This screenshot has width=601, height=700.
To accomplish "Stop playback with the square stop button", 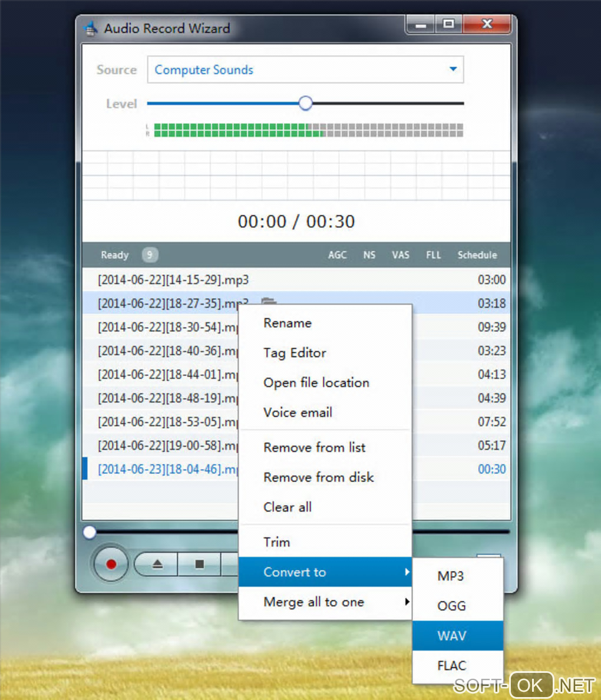I will [200, 564].
